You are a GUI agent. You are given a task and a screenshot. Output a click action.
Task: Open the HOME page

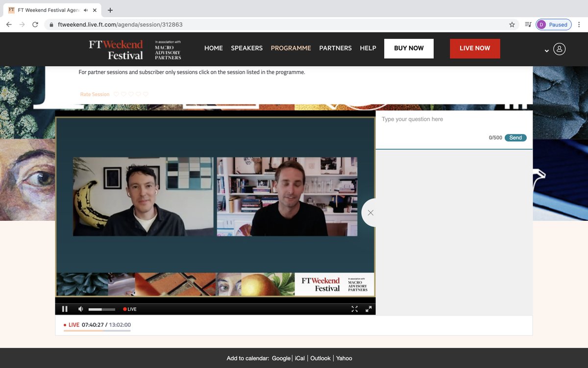[214, 48]
